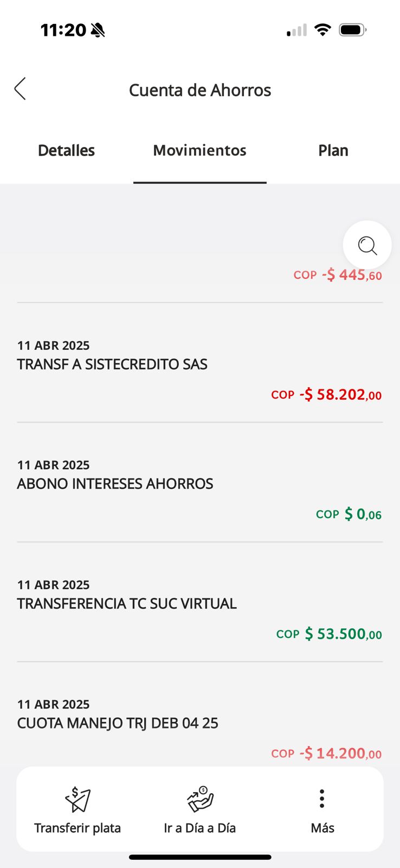Select the Movimientos tab

(x=199, y=150)
